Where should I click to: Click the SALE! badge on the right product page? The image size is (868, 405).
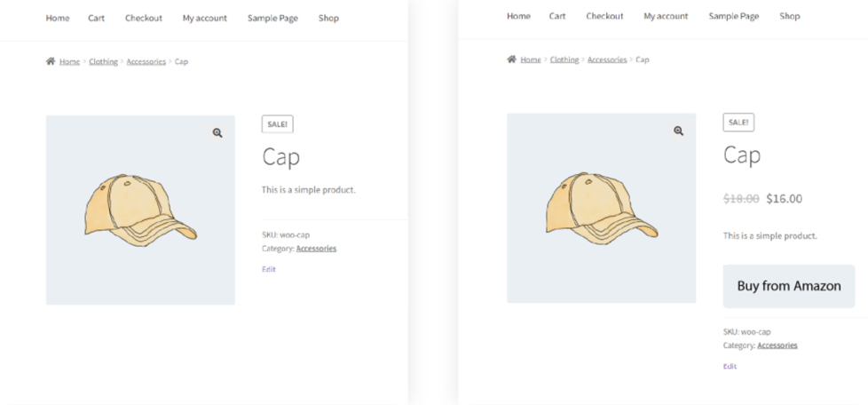click(x=738, y=123)
